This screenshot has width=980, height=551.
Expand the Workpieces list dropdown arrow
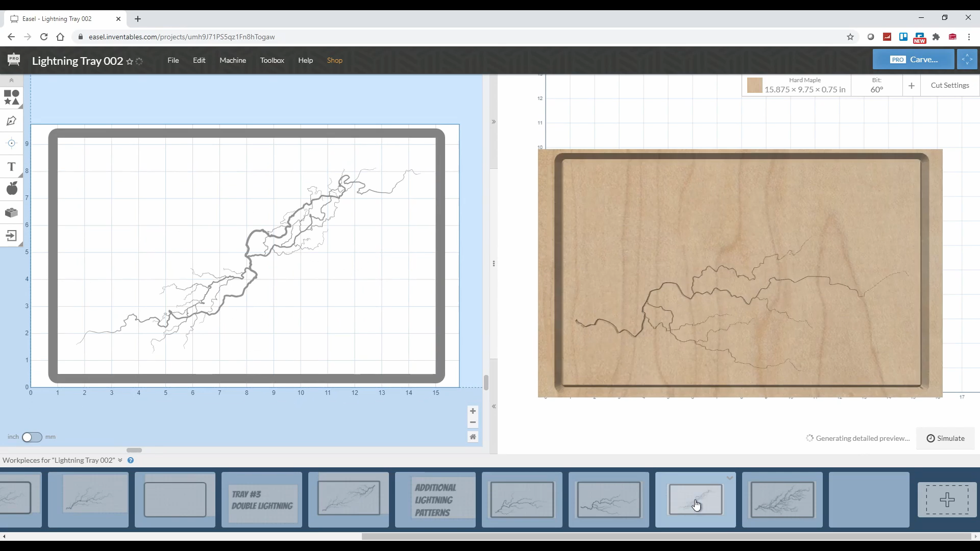(120, 460)
